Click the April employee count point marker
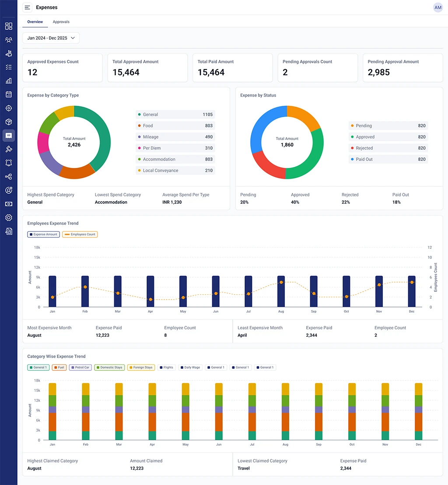 click(x=150, y=300)
